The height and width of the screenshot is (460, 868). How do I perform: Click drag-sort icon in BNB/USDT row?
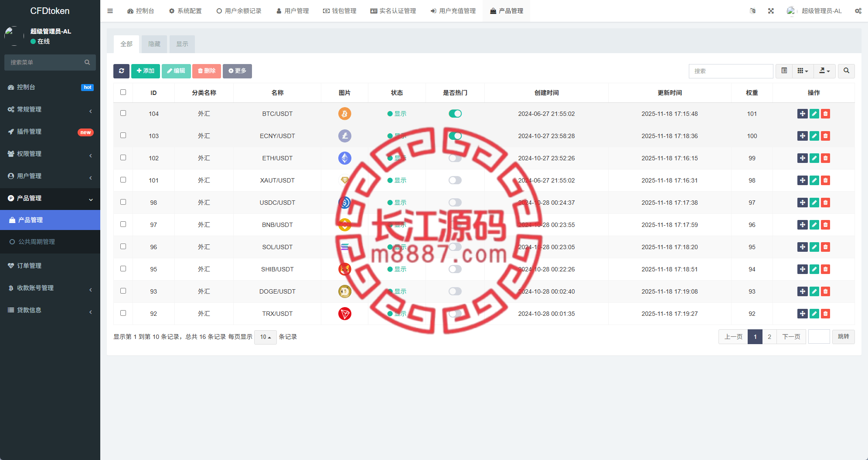pyautogui.click(x=802, y=225)
